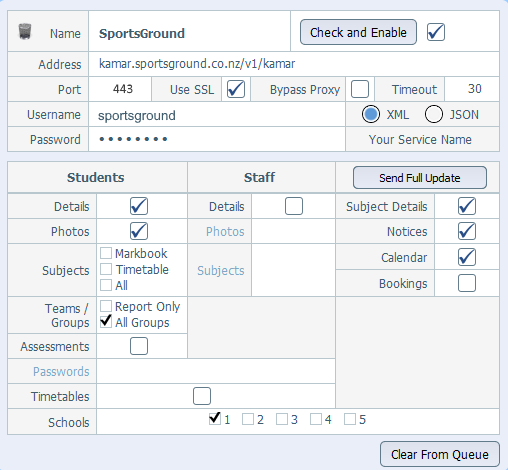Toggle the All Groups checkbox
This screenshot has width=508, height=470.
[106, 322]
